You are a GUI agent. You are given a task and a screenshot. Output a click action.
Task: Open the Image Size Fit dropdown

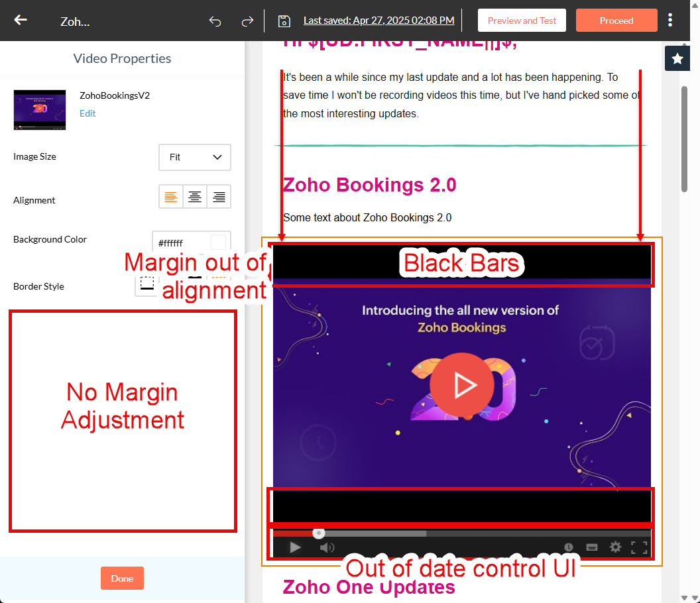pyautogui.click(x=195, y=157)
